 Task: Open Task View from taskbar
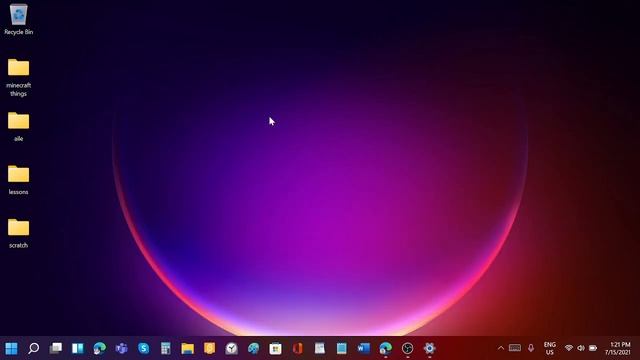(x=56, y=348)
